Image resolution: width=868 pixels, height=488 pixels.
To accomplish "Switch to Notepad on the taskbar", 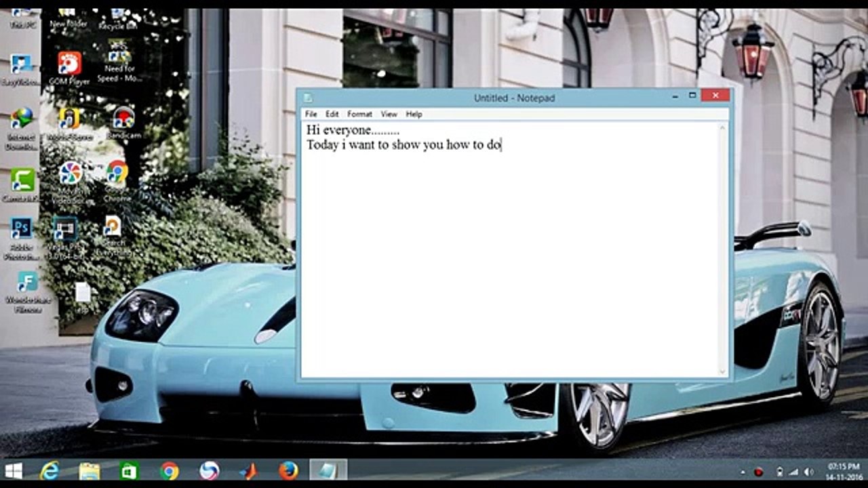I will pyautogui.click(x=328, y=470).
